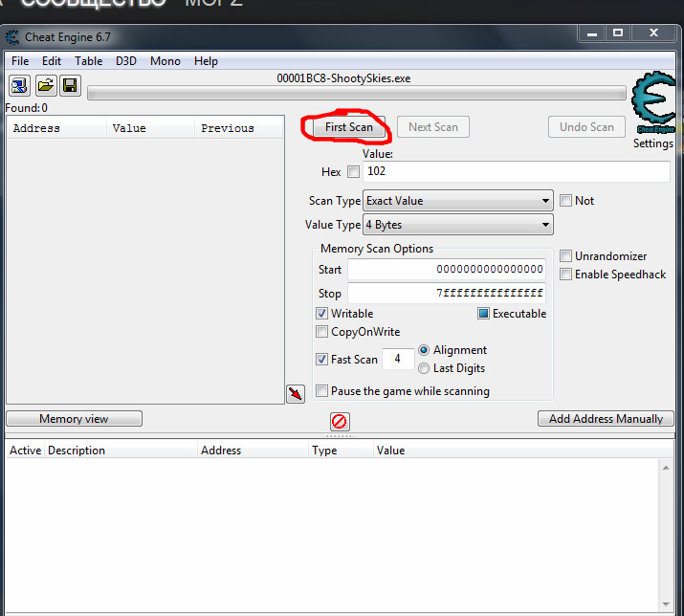Click the address list scrollbar down arrow
The image size is (684, 616).
666,605
